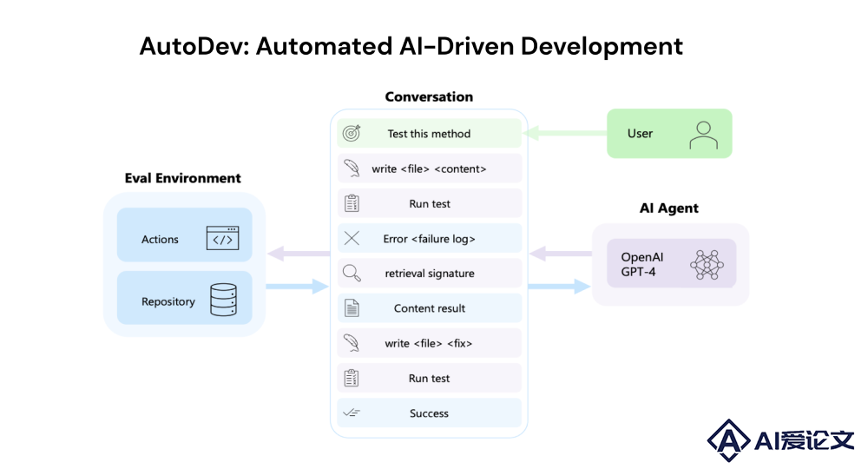Click the Eval Environment heading

182,178
